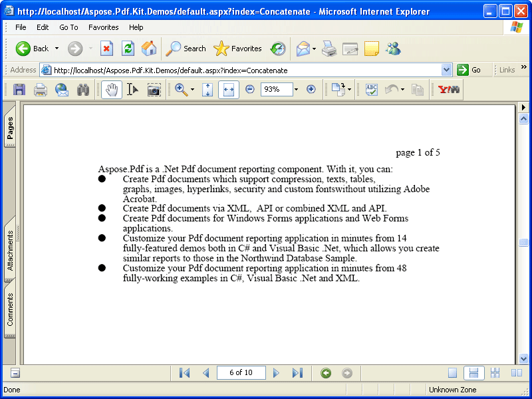Click the scrollbar down arrow
The height and width of the screenshot is (399, 532).
pos(523,358)
